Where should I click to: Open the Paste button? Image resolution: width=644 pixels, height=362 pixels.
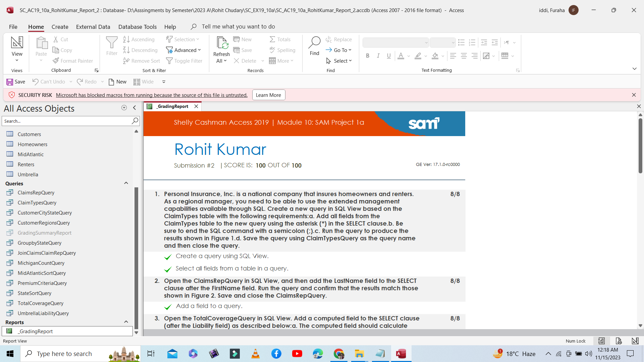41,49
